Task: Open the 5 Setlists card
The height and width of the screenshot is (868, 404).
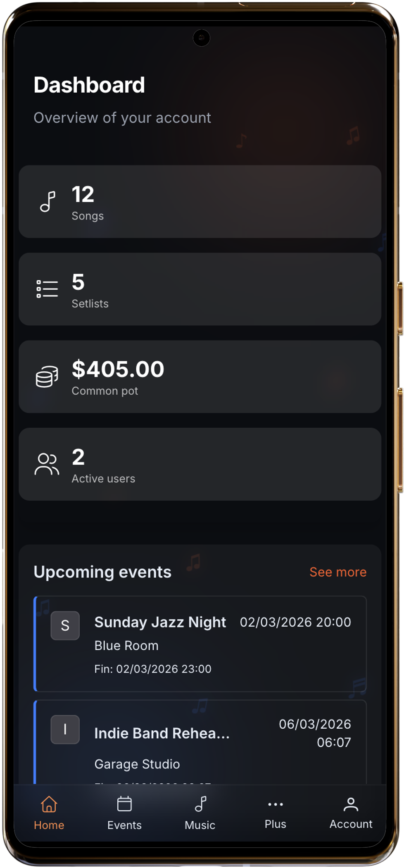Action: [200, 289]
